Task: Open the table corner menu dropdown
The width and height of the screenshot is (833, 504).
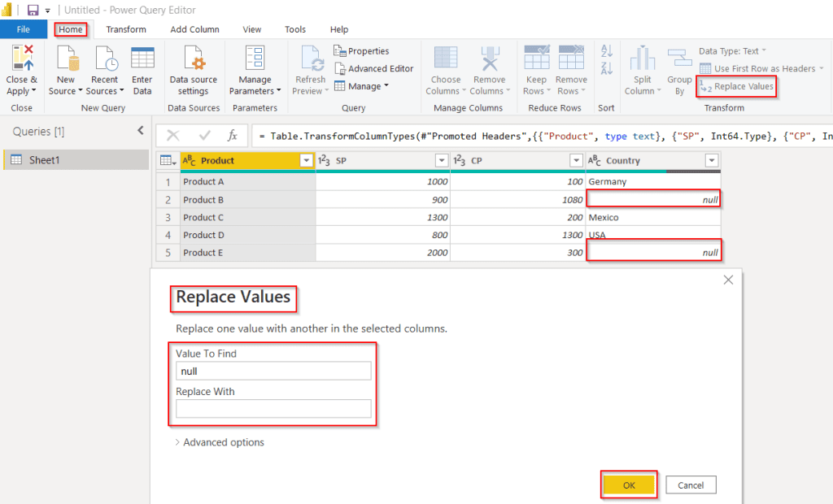Action: [x=168, y=160]
